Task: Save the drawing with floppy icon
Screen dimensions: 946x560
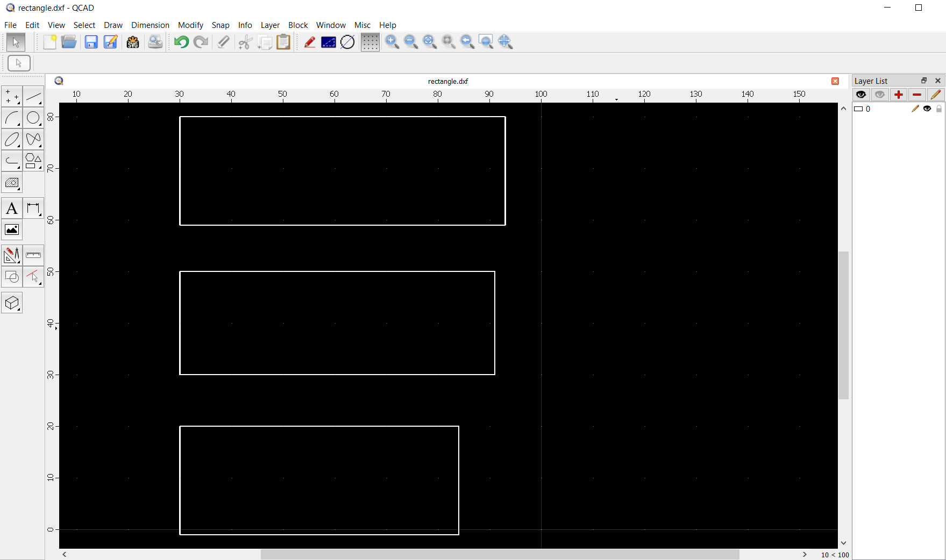Action: (91, 42)
